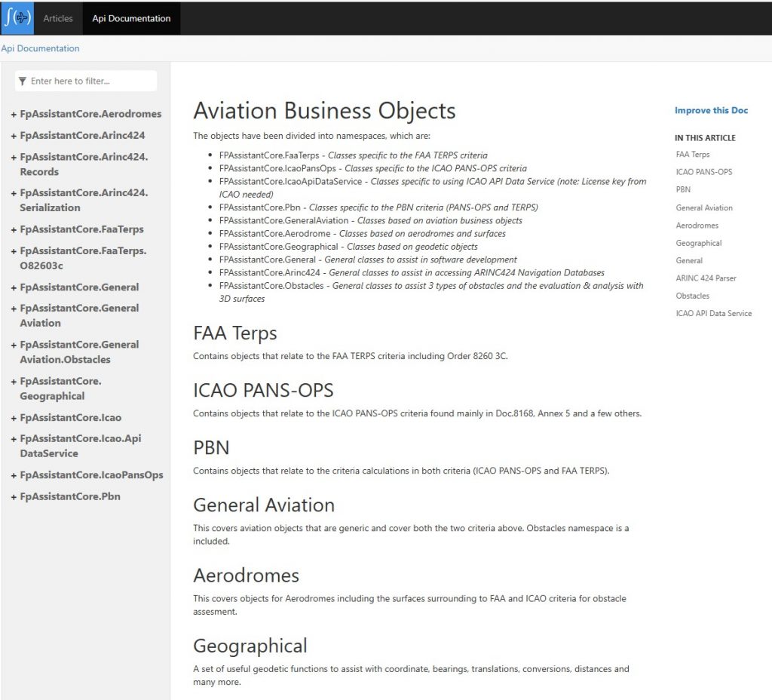Click the filter funnel icon
The width and height of the screenshot is (772, 700).
tap(23, 81)
